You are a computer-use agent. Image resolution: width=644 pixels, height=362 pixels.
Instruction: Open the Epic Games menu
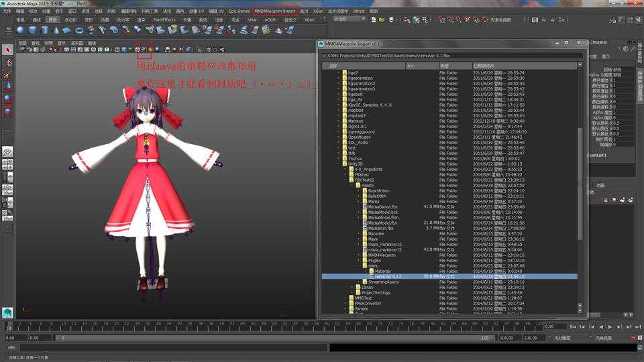click(x=239, y=11)
